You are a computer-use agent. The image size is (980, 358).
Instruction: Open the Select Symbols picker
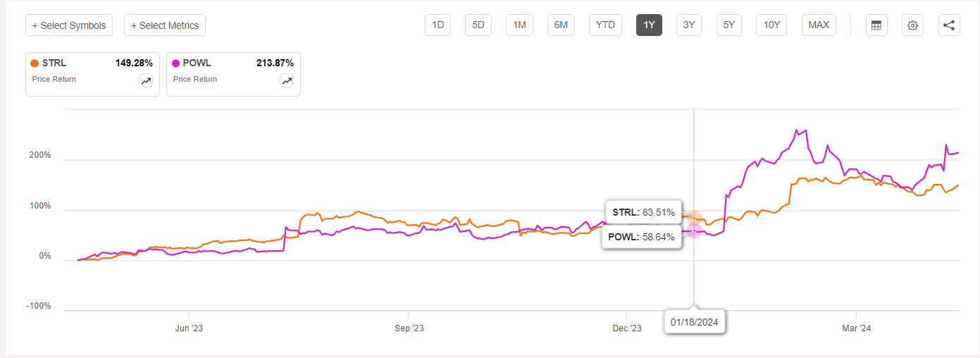pos(69,25)
